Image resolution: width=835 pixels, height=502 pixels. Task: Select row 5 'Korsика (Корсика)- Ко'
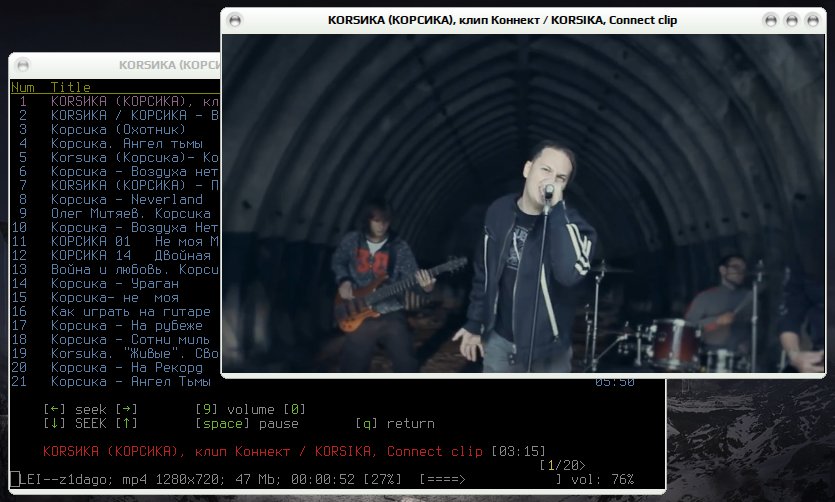click(x=115, y=157)
